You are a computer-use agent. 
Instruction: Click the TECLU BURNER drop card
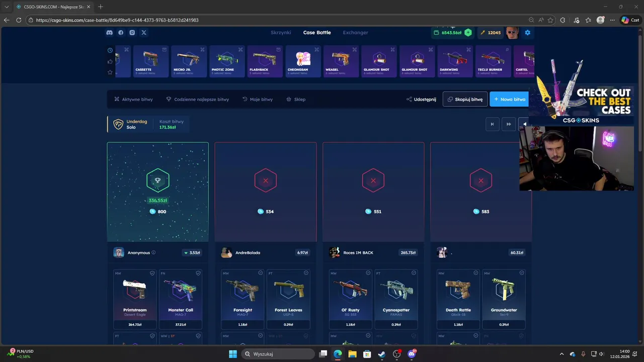coord(493,61)
